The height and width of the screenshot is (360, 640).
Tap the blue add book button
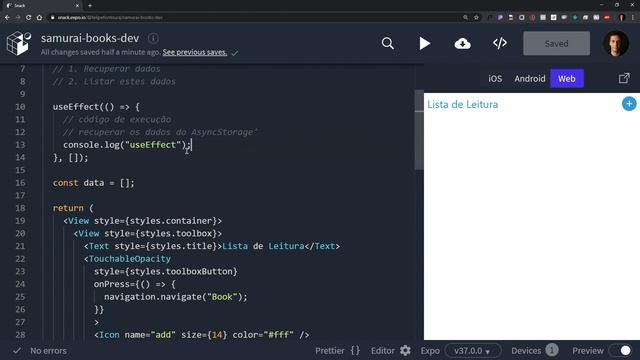[x=629, y=104]
